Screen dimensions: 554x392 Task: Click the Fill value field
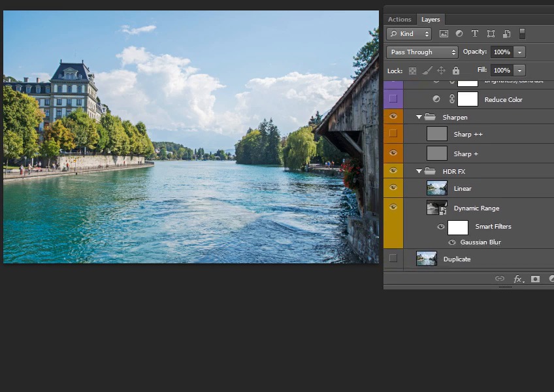(x=502, y=71)
